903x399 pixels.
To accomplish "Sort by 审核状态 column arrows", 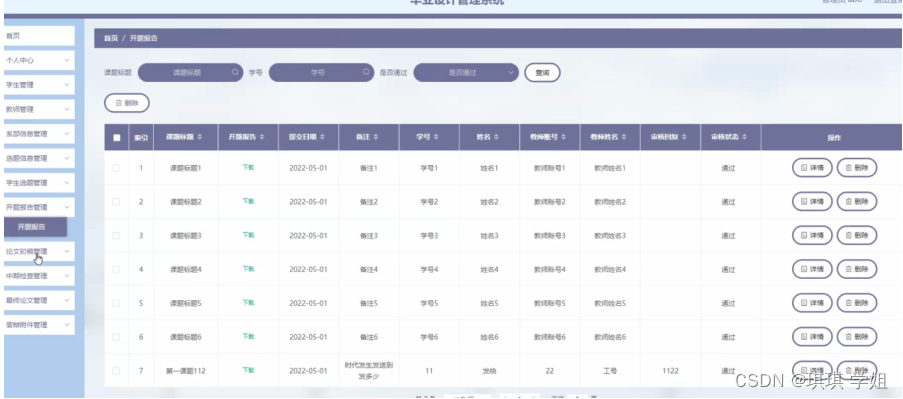I will click(745, 137).
